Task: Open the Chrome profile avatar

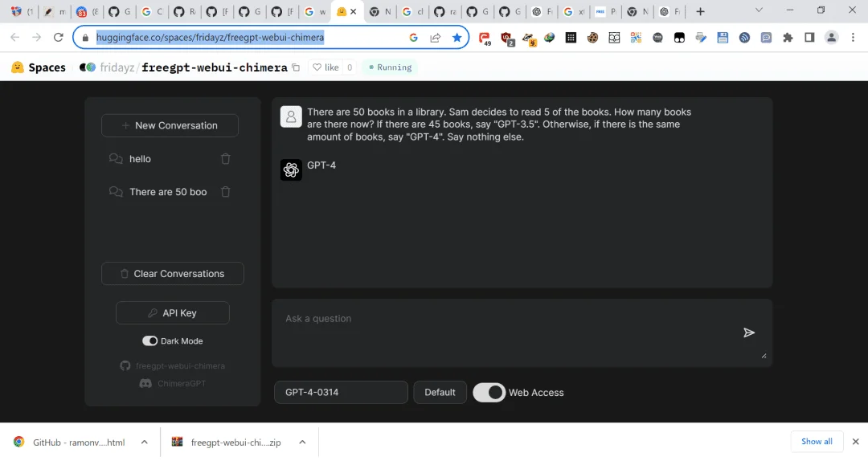Action: [x=832, y=37]
